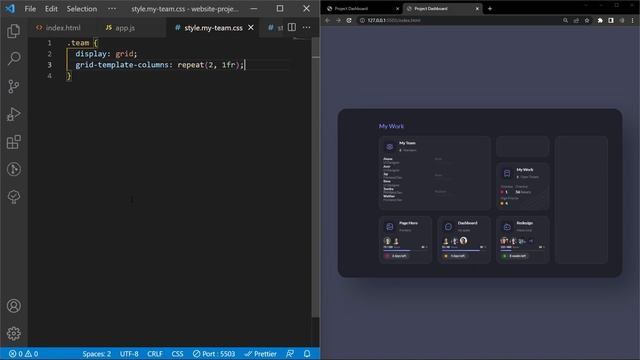Image resolution: width=640 pixels, height=360 pixels.
Task: Open the editor More Actions menu
Action: [307, 27]
